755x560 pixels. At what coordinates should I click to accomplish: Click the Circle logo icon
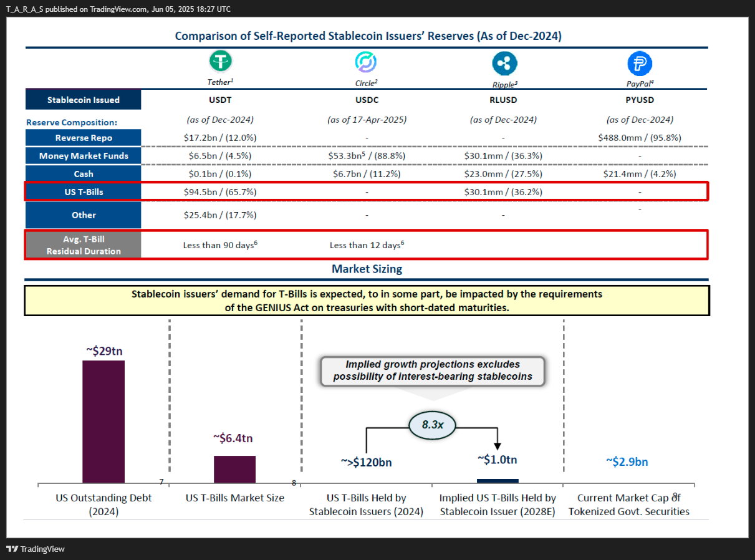point(366,62)
